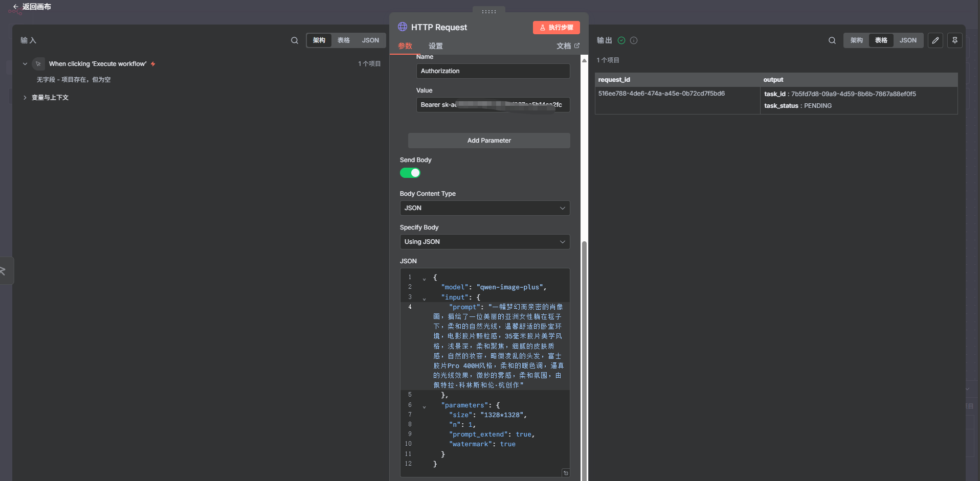Grab the panel drag handle dots

point(489,11)
